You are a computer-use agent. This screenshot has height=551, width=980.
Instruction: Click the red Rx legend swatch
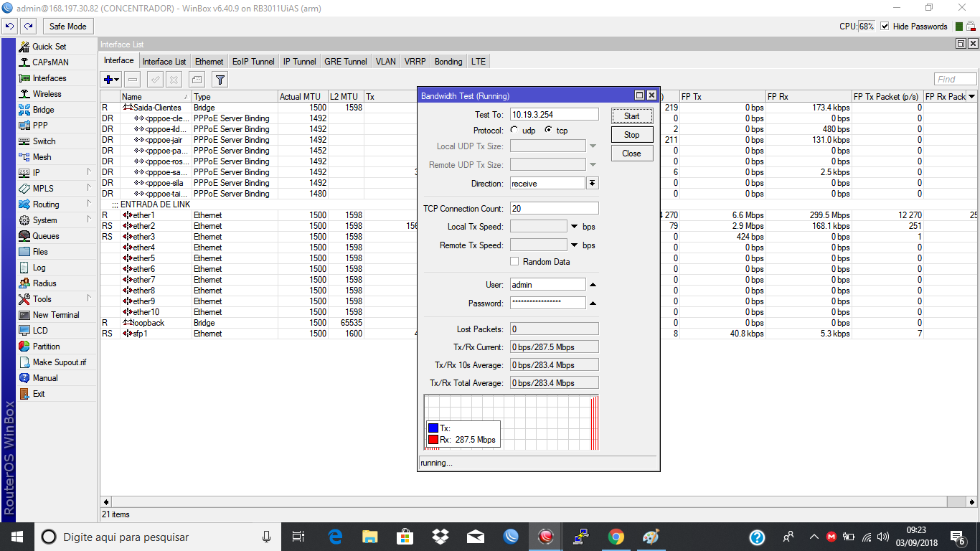coord(433,440)
